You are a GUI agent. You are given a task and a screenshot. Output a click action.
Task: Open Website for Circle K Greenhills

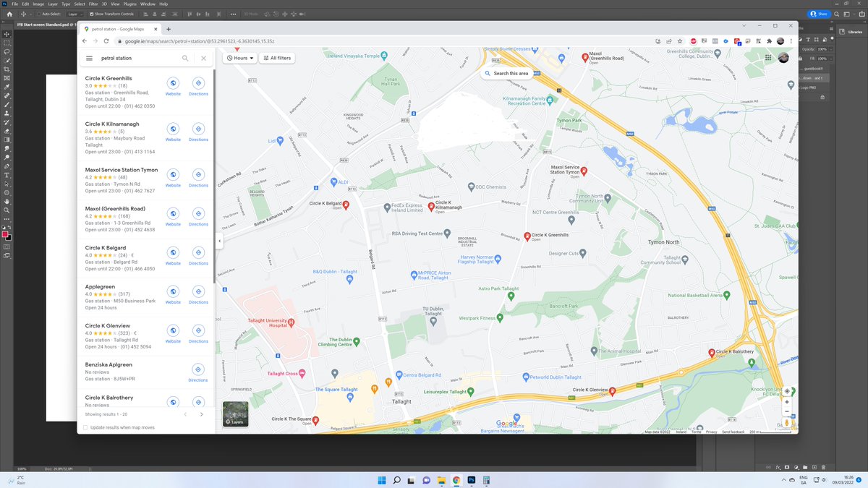pos(173,87)
